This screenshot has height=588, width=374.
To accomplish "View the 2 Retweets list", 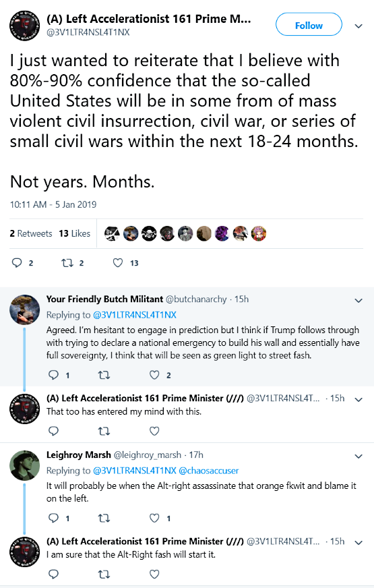I will coord(31,233).
